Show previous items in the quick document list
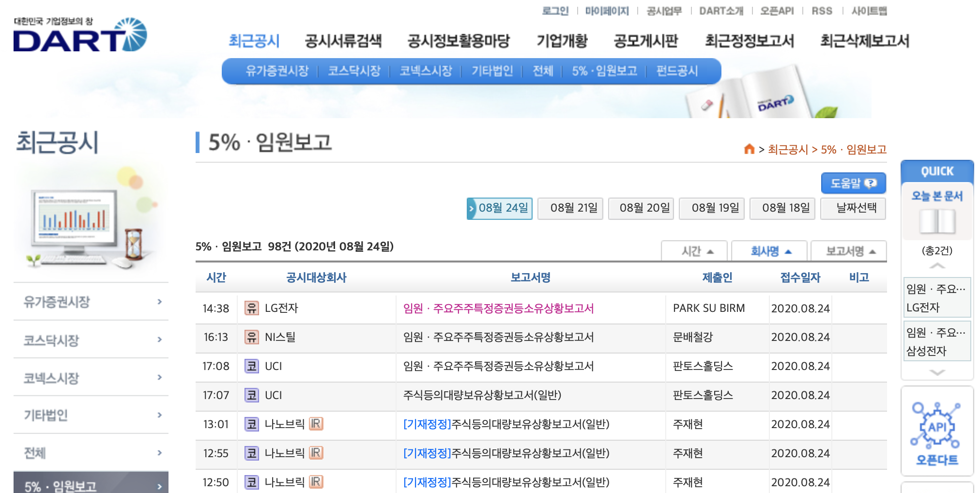Screen dimensions: 980x493 click(937, 266)
